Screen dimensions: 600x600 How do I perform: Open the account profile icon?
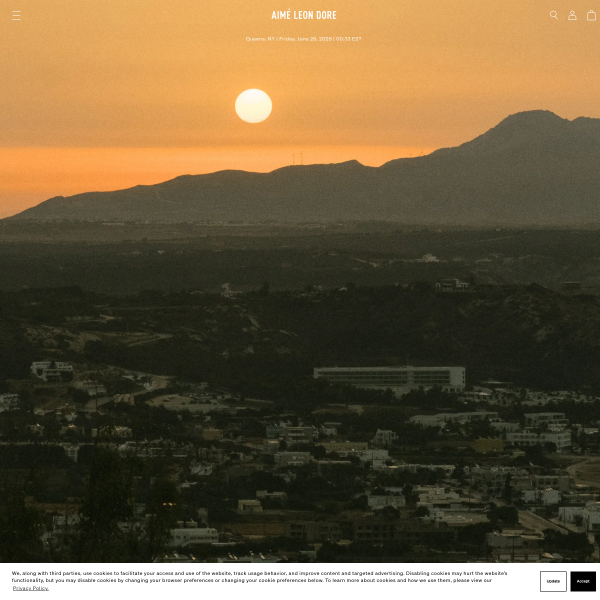pyautogui.click(x=572, y=15)
